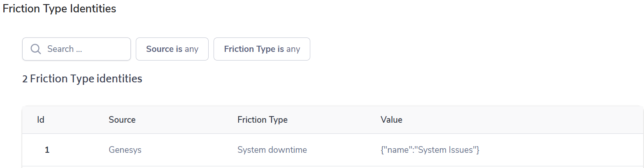Click the bold 'Friction Type is' label
The image size is (644, 168).
253,49
